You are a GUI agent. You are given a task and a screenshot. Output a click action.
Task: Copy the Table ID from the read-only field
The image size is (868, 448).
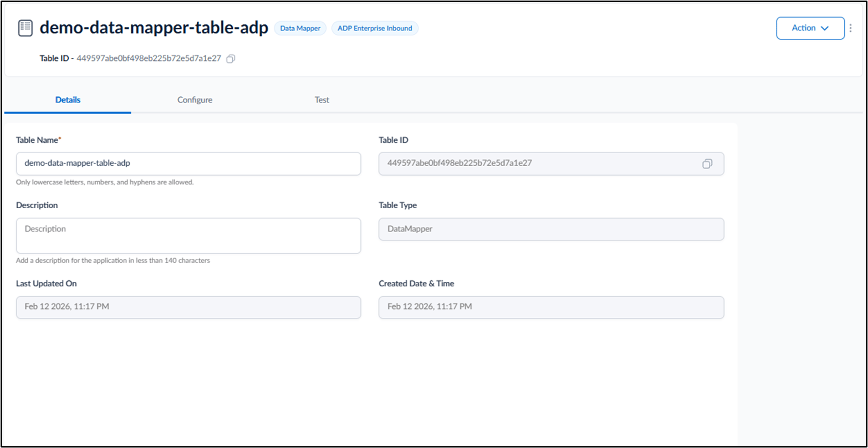(x=707, y=163)
